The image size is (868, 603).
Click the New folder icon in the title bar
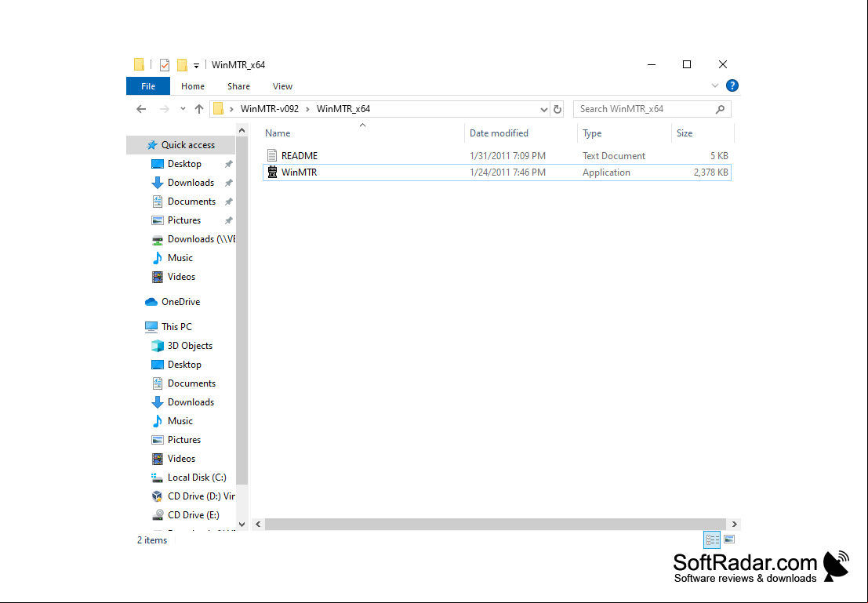[x=182, y=65]
